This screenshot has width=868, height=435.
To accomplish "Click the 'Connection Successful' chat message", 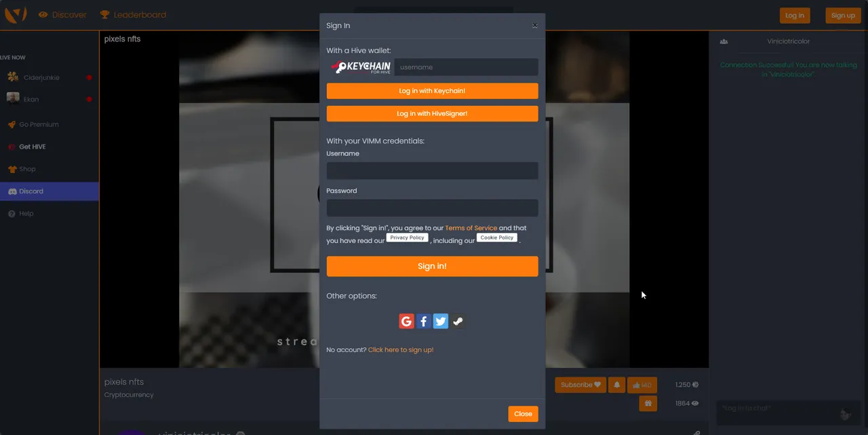I will [788, 70].
